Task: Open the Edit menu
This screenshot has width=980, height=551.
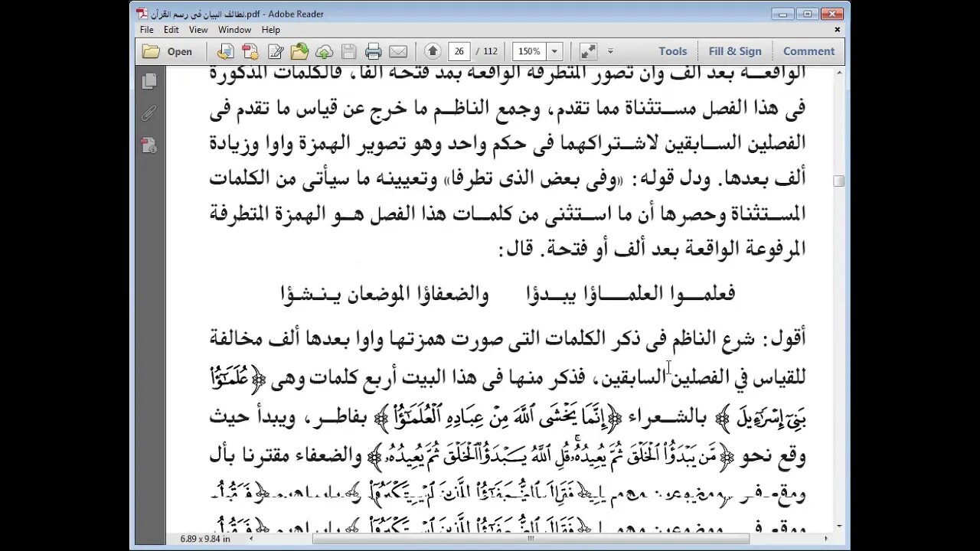Action: click(x=171, y=30)
